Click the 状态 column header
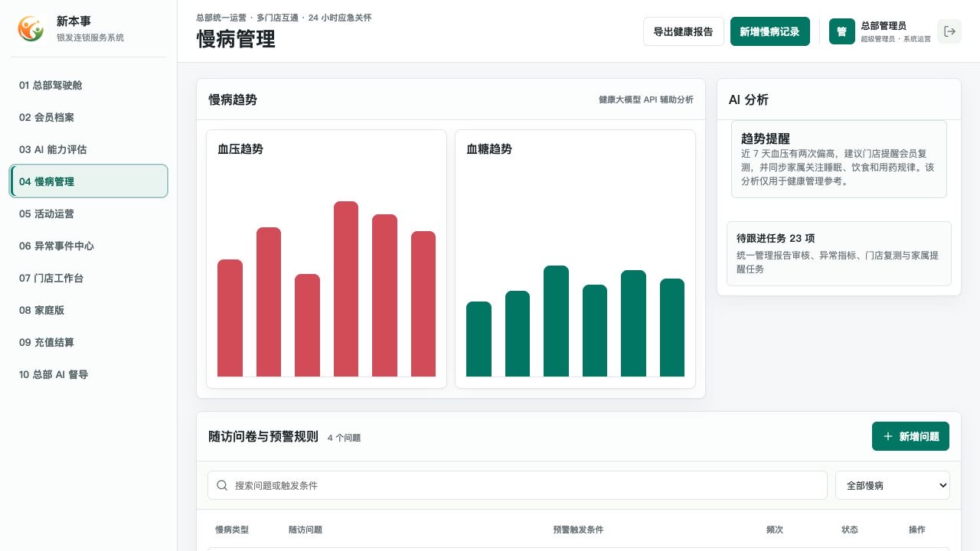The image size is (980, 551). [850, 530]
